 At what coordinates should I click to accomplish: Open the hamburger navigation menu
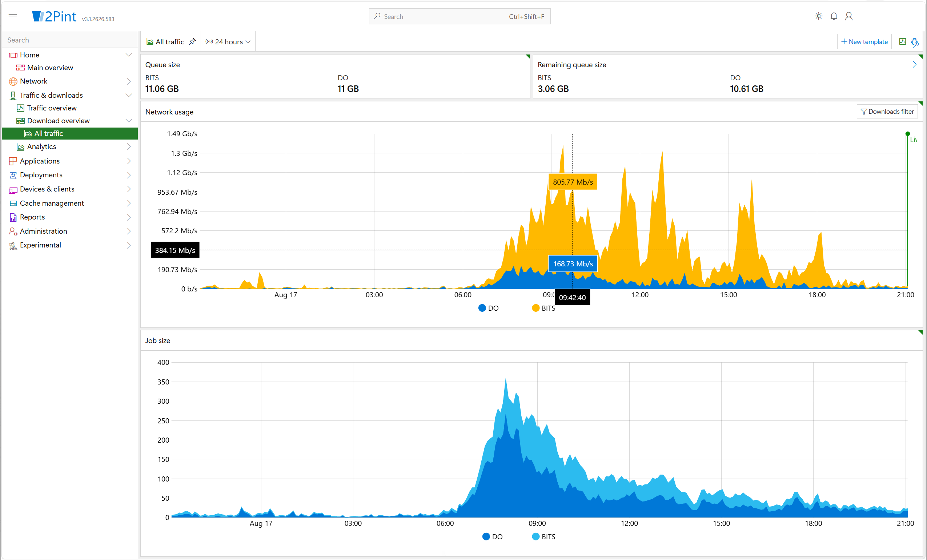coord(13,16)
